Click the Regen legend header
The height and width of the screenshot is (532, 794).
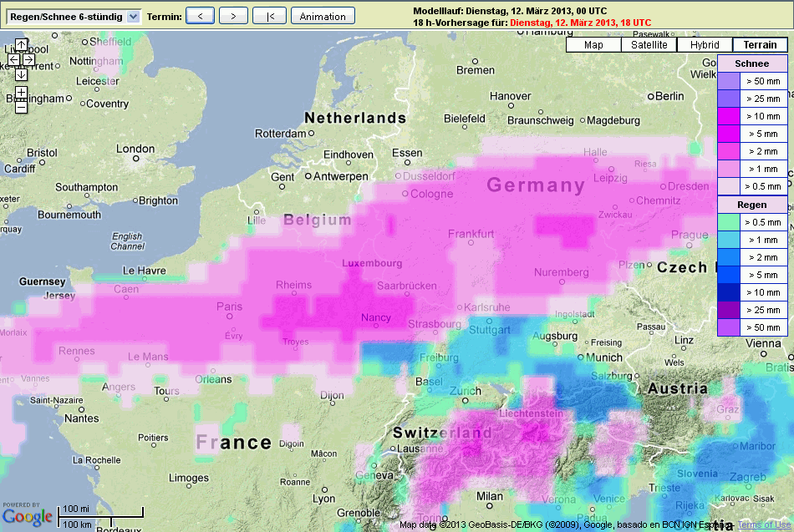tap(752, 205)
